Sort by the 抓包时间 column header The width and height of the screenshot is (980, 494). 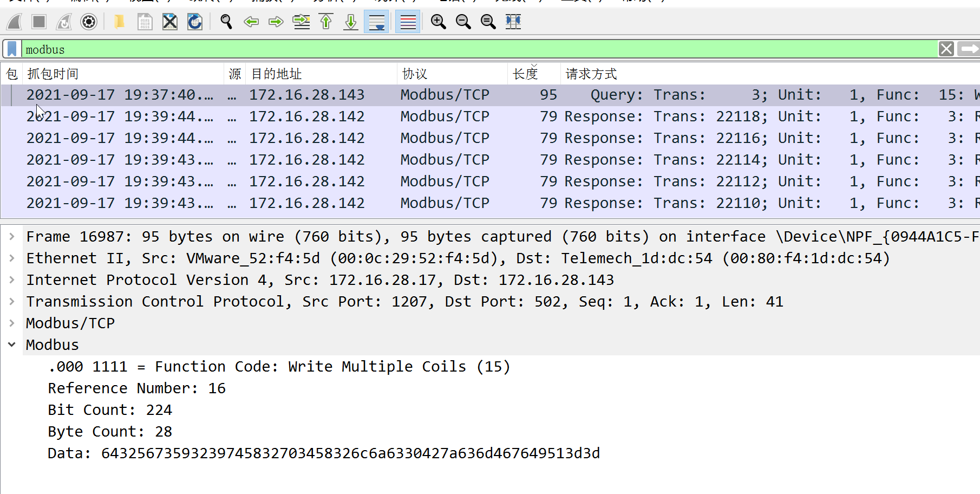point(123,74)
